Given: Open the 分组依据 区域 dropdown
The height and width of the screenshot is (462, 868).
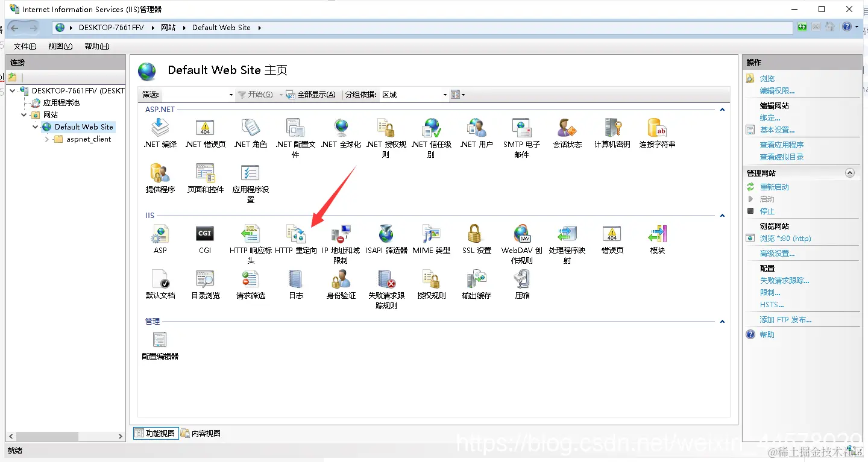Looking at the screenshot, I should point(415,95).
